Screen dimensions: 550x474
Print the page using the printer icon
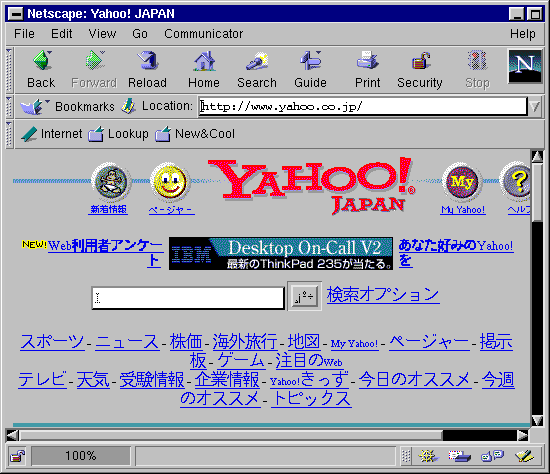click(x=367, y=60)
